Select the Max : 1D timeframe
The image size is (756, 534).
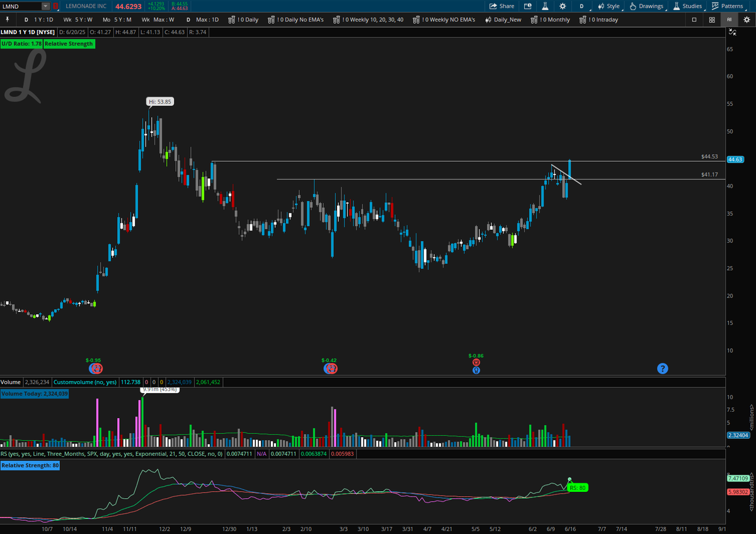coord(202,20)
